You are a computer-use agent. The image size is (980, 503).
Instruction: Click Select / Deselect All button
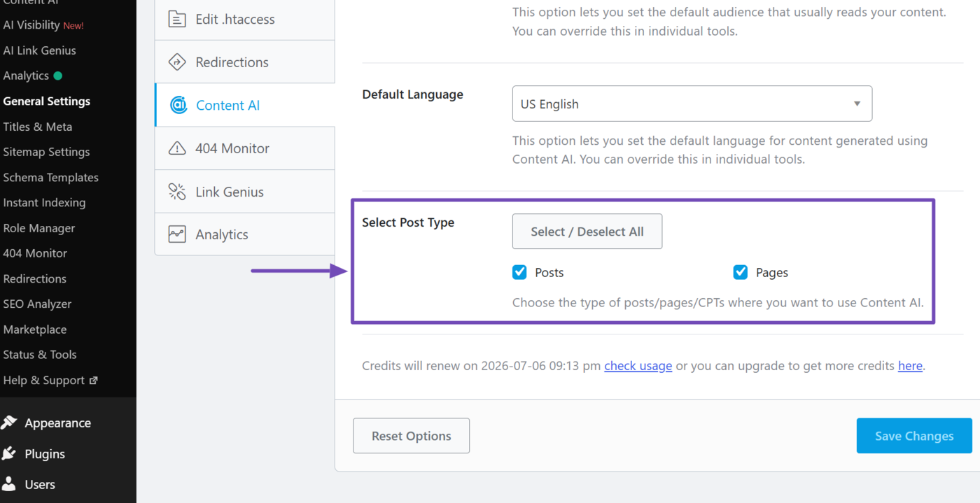pyautogui.click(x=587, y=232)
